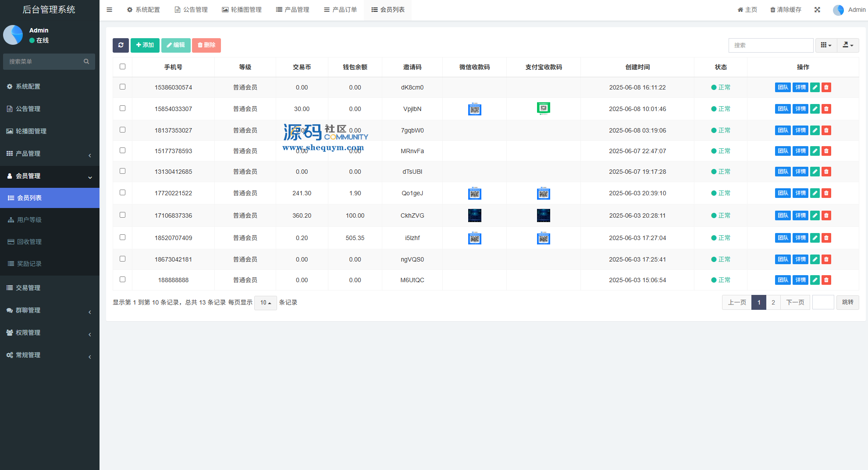The width and height of the screenshot is (868, 470).
Task: Open 用户等级 in the sidebar
Action: pyautogui.click(x=29, y=220)
